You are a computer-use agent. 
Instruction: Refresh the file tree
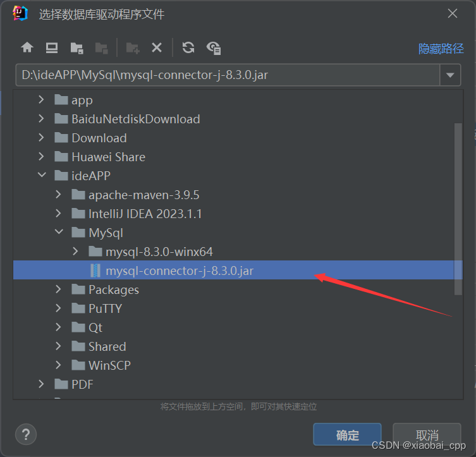[x=188, y=47]
